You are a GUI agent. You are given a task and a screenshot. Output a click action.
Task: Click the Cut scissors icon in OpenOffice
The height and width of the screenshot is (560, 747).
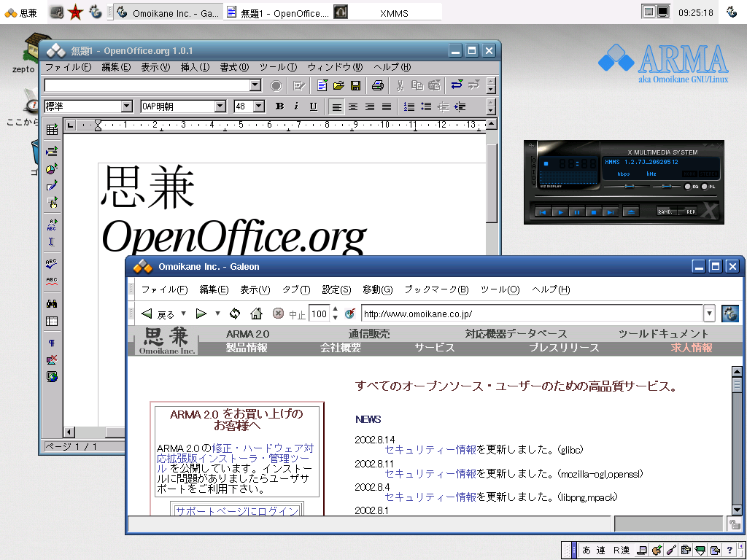coord(400,86)
